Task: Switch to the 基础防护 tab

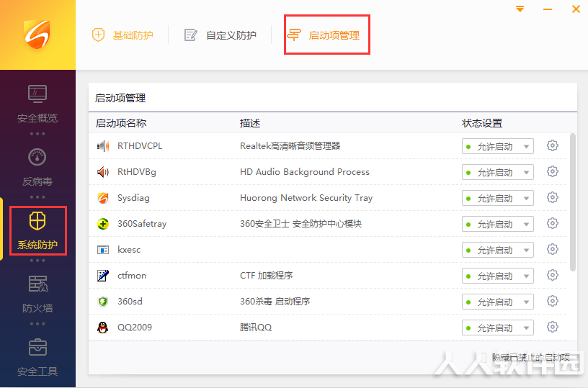Action: point(122,35)
